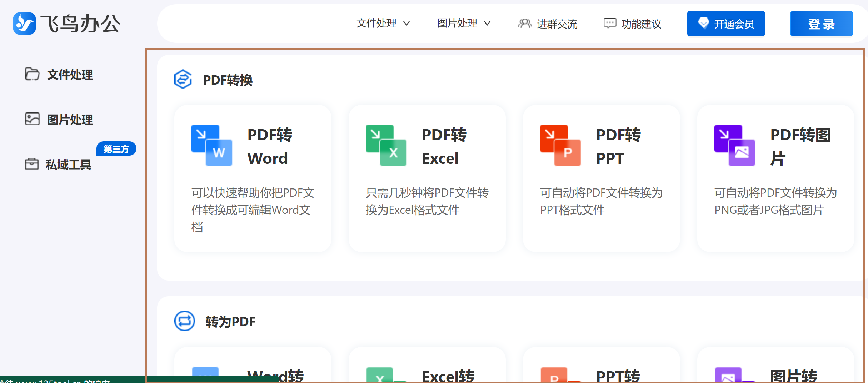
Task: Expand the 文件处理 navigation dropdown
Action: tap(383, 23)
